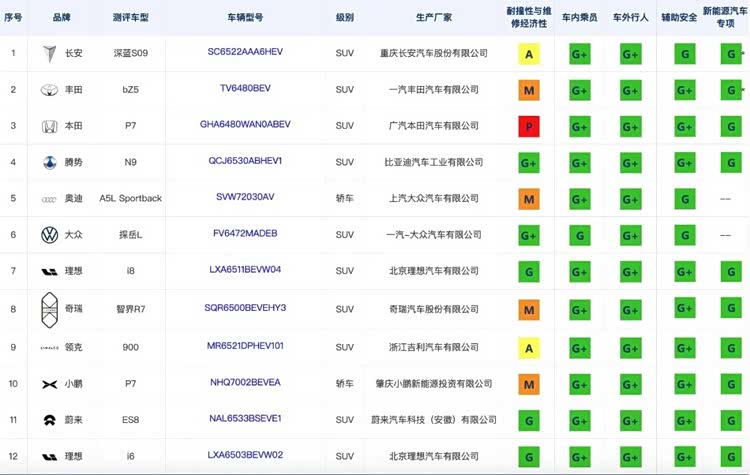Click the Audi four-rings logo
Viewport: 750px width, 475px height.
click(49, 199)
